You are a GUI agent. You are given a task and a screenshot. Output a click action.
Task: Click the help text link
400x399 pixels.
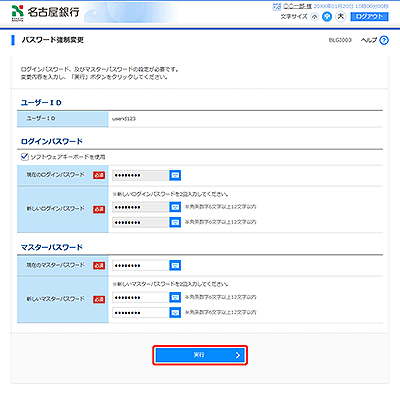(x=369, y=40)
